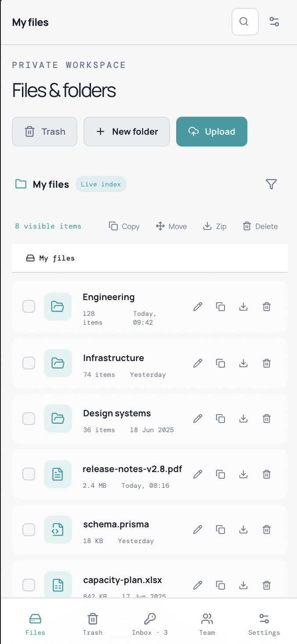Screen dimensions: 297x644
Task: Select the Infrastructure folder checkbox
Action: pyautogui.click(x=29, y=363)
